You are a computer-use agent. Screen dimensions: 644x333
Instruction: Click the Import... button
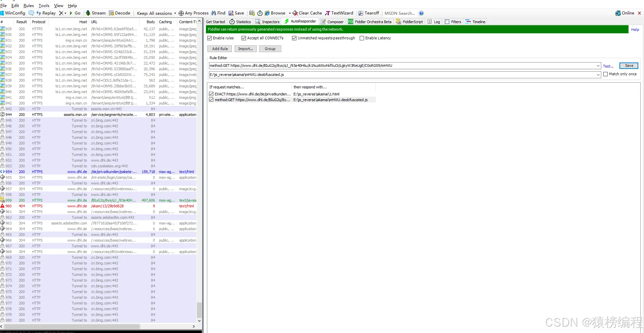[246, 49]
